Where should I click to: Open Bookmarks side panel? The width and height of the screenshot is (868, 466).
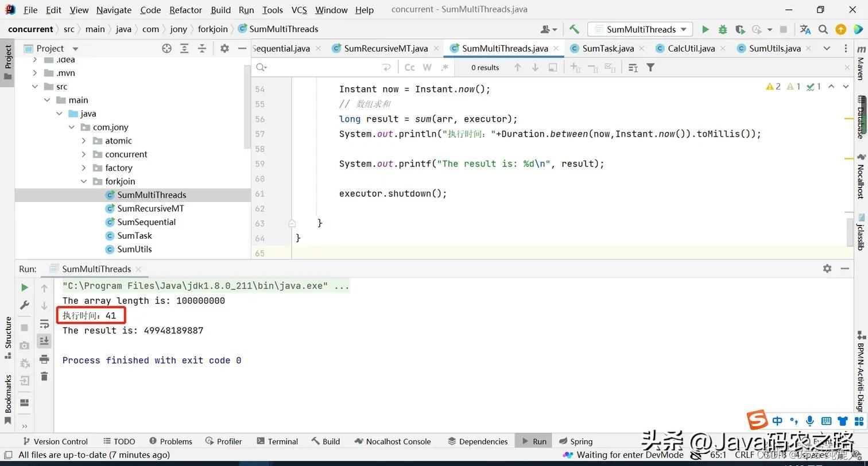(8, 399)
